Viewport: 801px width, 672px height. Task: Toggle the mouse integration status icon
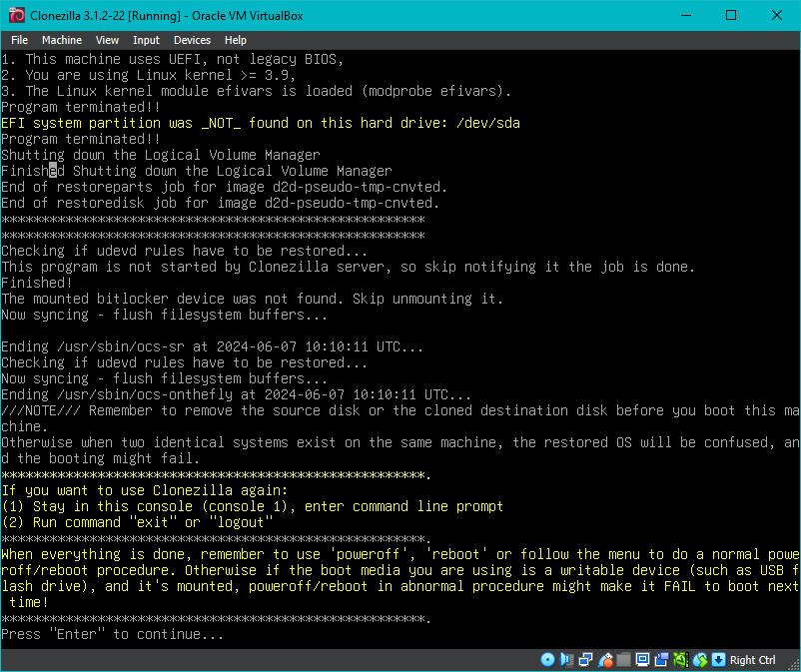pyautogui.click(x=700, y=660)
